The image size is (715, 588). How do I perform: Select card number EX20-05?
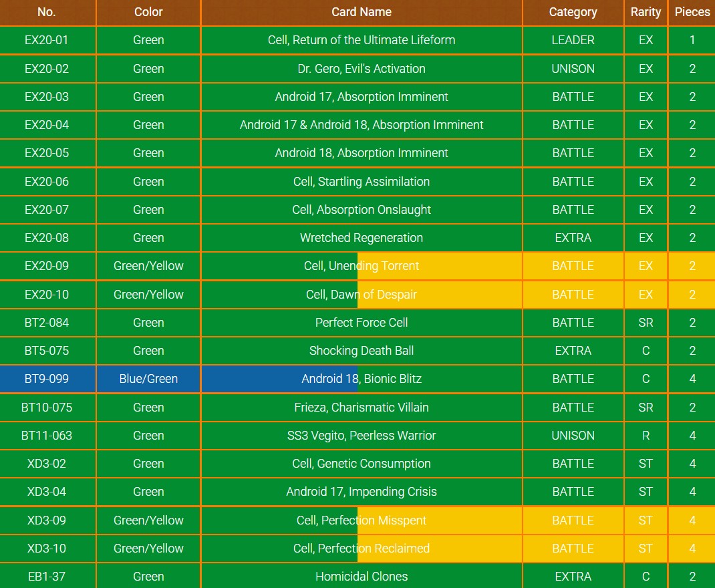pos(47,153)
